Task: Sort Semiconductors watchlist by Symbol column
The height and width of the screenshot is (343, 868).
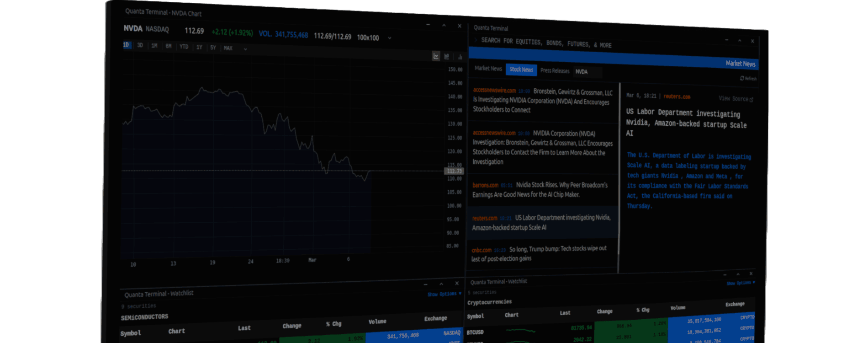Action: pos(131,333)
